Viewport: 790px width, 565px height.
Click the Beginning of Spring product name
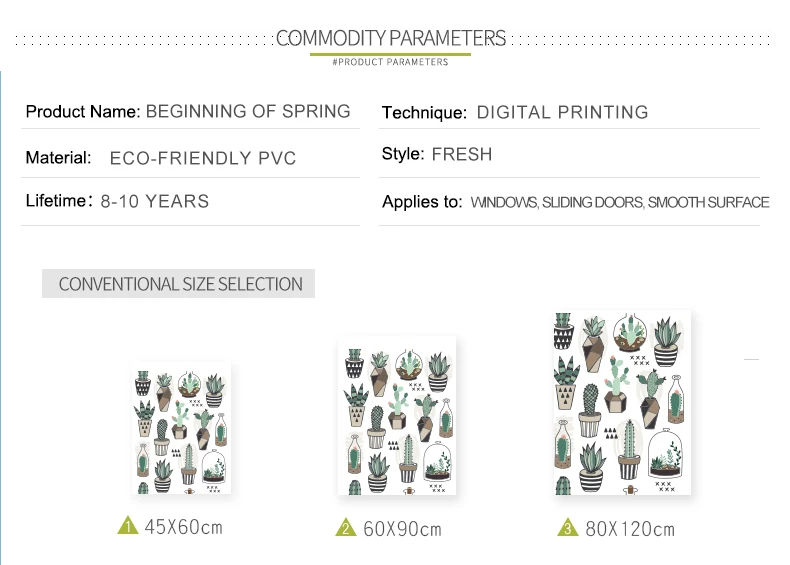pyautogui.click(x=248, y=111)
